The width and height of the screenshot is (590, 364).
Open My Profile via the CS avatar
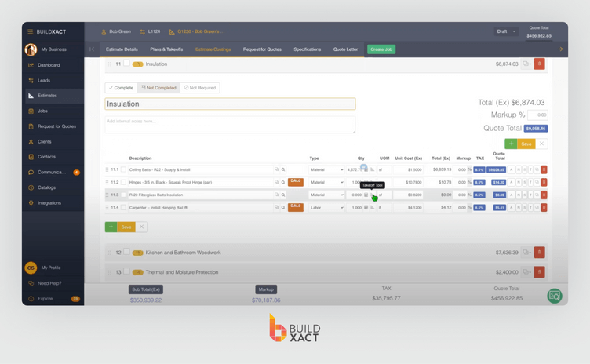click(31, 268)
